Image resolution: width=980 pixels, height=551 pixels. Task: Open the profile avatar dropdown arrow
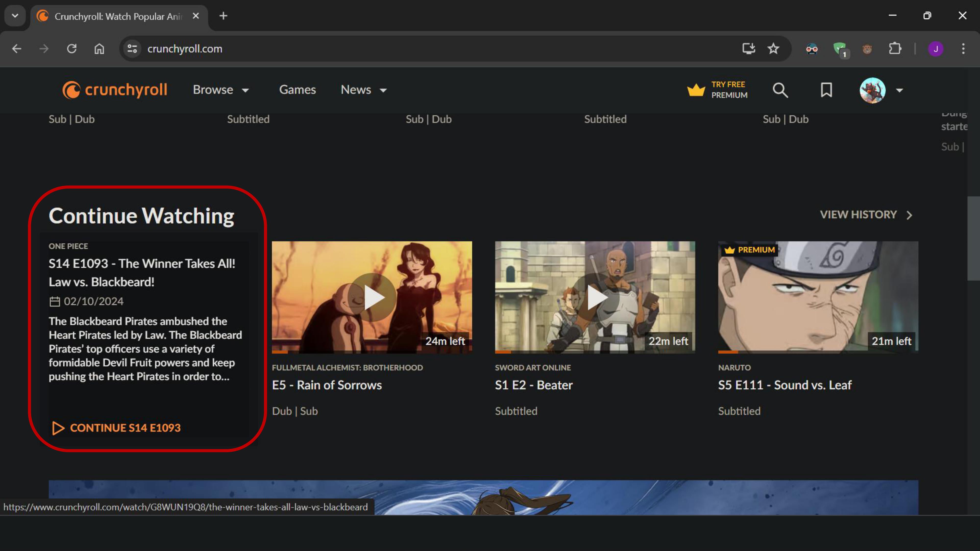pyautogui.click(x=899, y=91)
